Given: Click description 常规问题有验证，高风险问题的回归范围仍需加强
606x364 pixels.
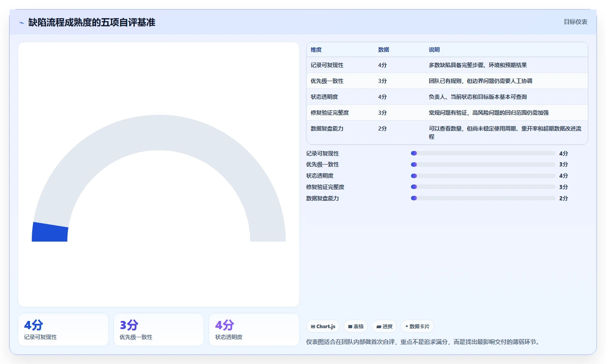Looking at the screenshot, I should point(489,113).
